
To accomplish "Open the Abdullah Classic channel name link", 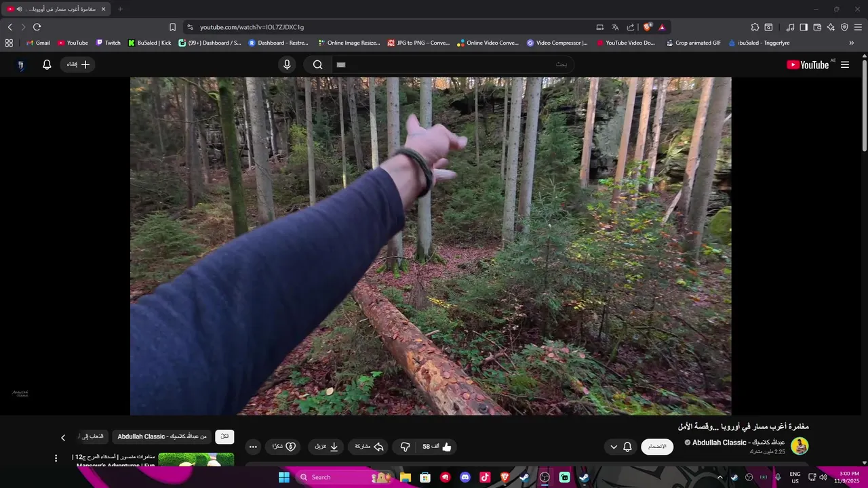I will pyautogui.click(x=738, y=443).
